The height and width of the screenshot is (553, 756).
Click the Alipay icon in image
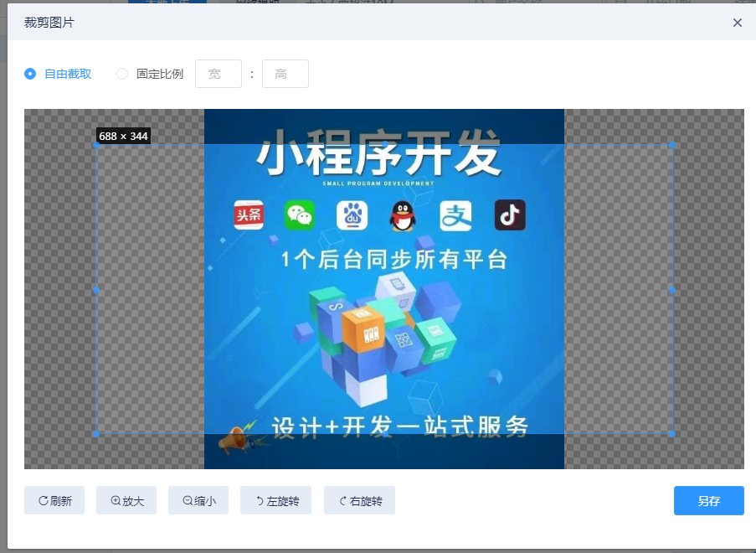pyautogui.click(x=455, y=215)
